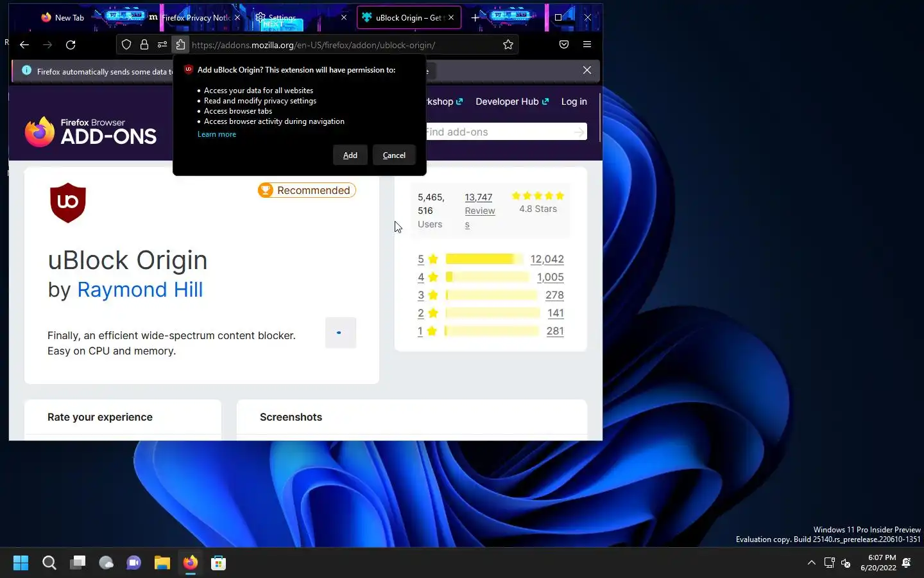Cancel the uBlock Origin install prompt
Image resolution: width=924 pixels, height=578 pixels.
point(394,155)
